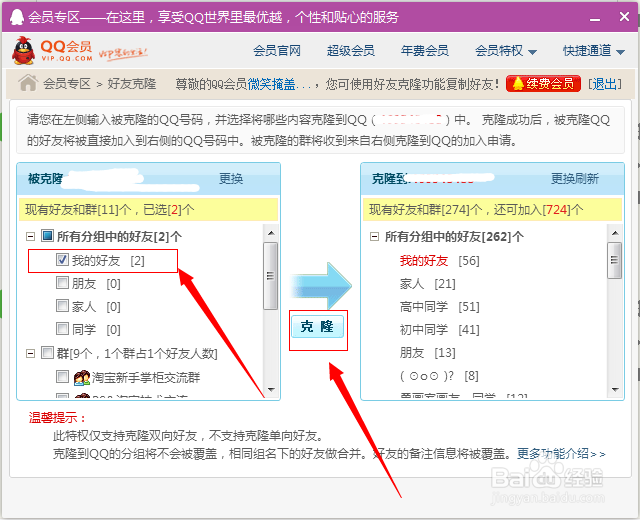Click the right list scrollbar thumb
This screenshot has width=640, height=520.
tap(615, 260)
